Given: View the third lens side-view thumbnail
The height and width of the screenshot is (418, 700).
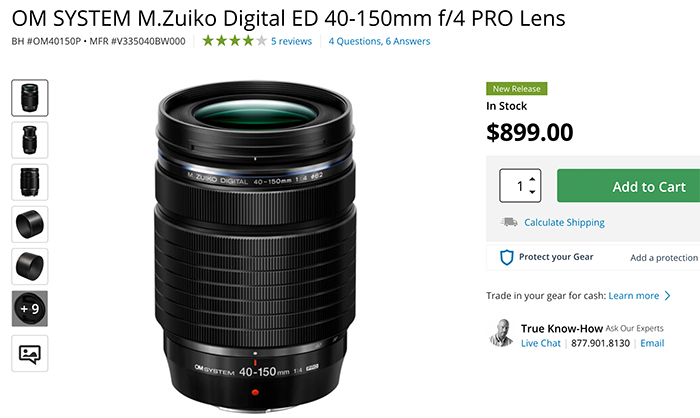Looking at the screenshot, I should pyautogui.click(x=29, y=182).
